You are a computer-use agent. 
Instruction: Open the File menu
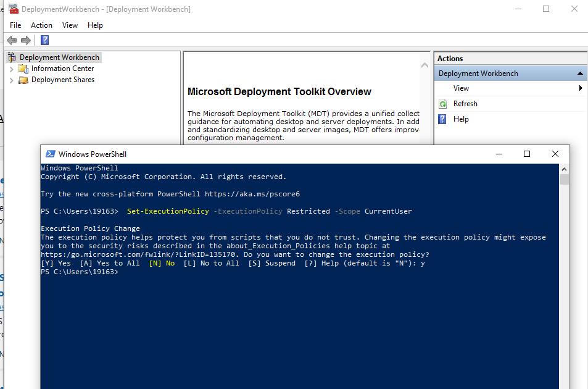click(15, 25)
